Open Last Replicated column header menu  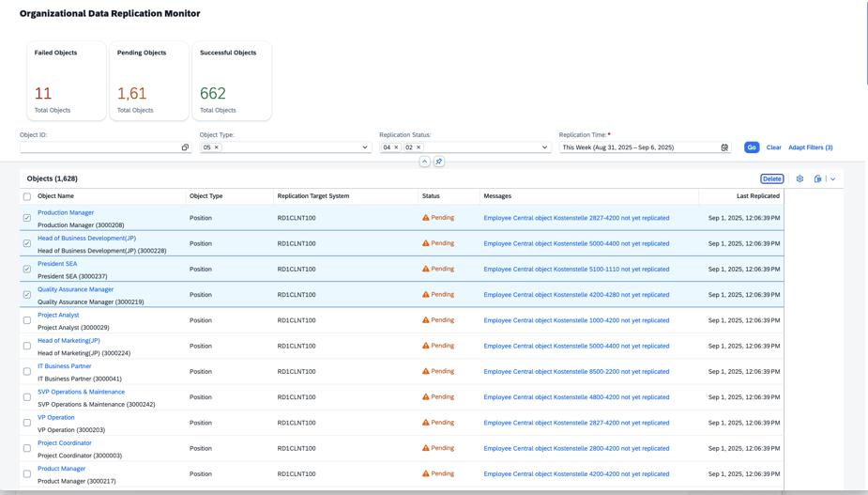pyautogui.click(x=758, y=196)
